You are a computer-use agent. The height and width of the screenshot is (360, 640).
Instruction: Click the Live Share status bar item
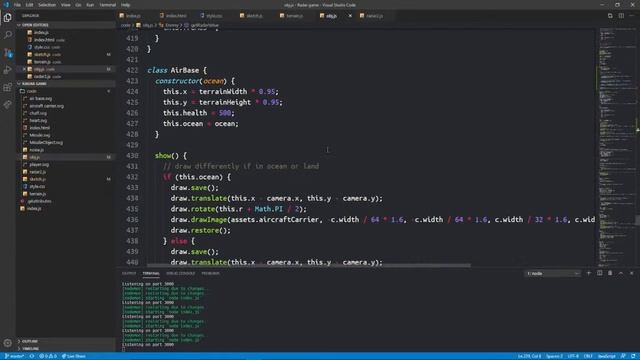tap(73, 356)
